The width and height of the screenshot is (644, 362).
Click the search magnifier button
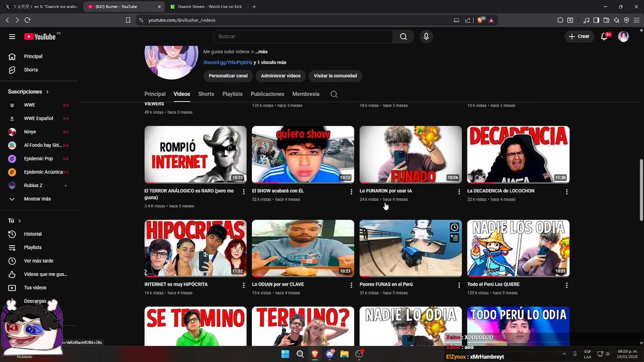click(x=403, y=36)
